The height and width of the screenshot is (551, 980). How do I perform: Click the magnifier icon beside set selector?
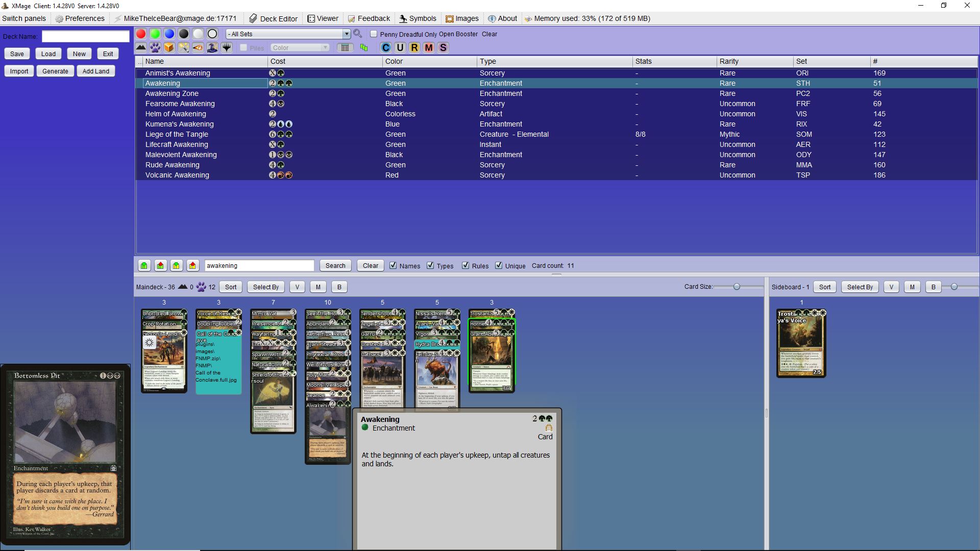point(358,34)
